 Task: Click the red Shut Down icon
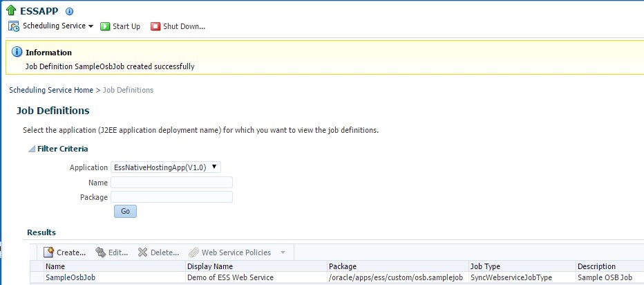coord(155,26)
